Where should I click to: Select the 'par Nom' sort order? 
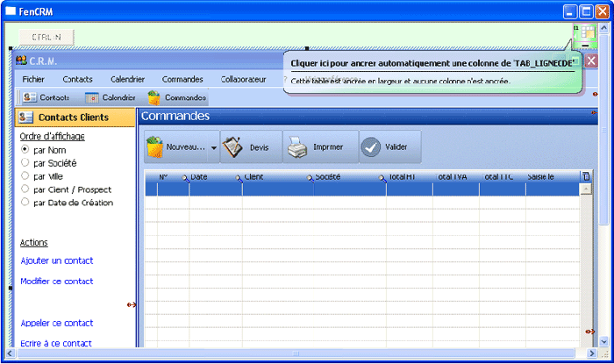click(25, 150)
